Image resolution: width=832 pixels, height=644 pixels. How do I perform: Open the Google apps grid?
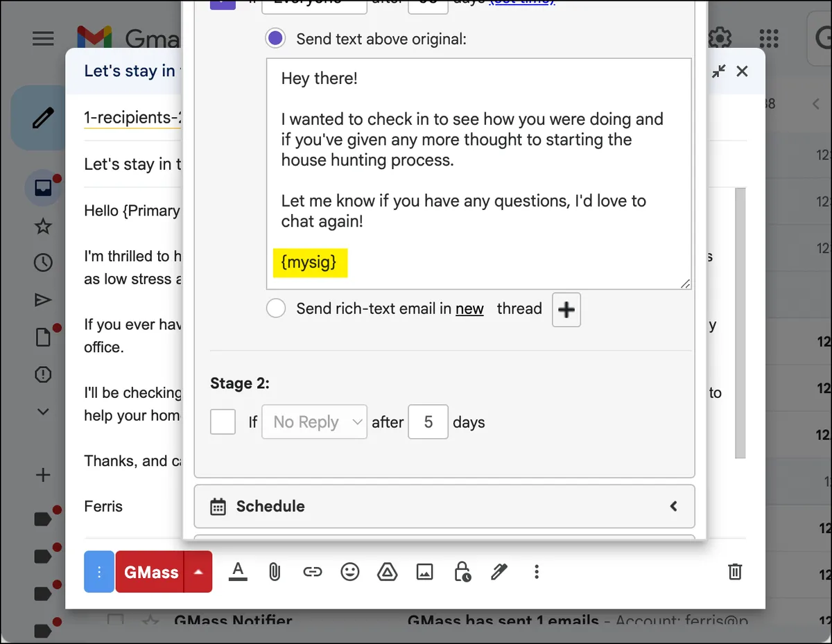point(770,38)
